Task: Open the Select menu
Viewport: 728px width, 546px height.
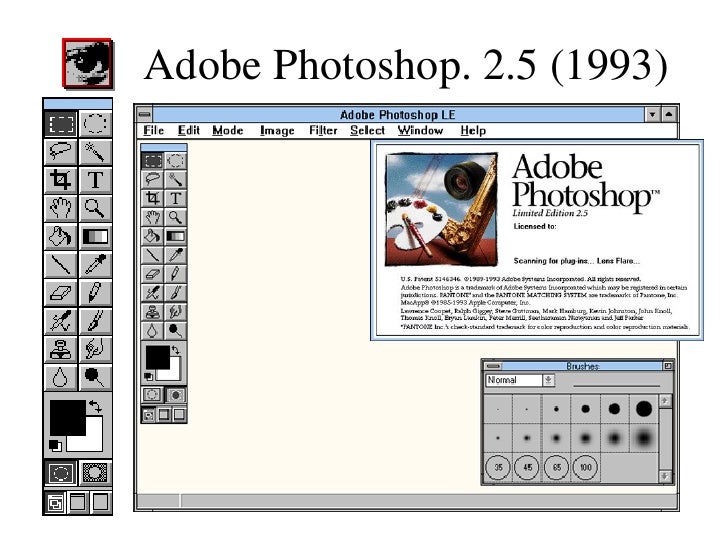Action: pos(367,130)
